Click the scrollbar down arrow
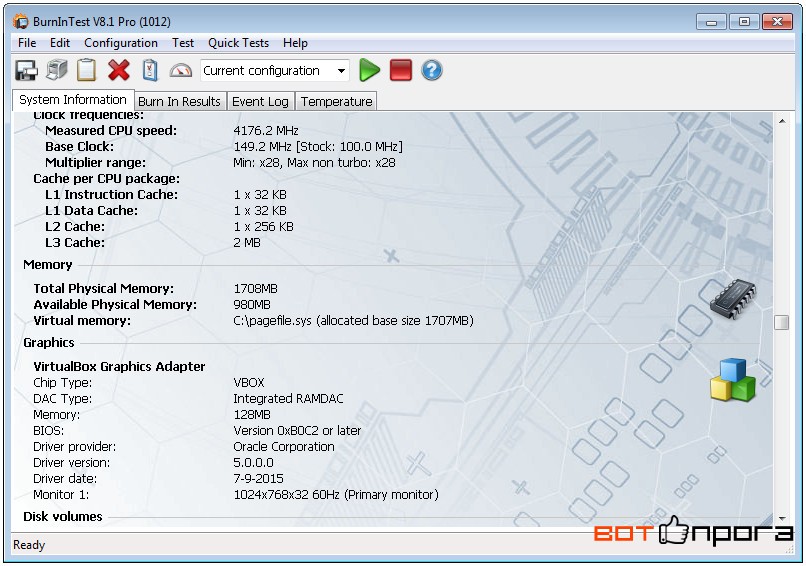Viewport: 806px width, 566px height. 782,519
